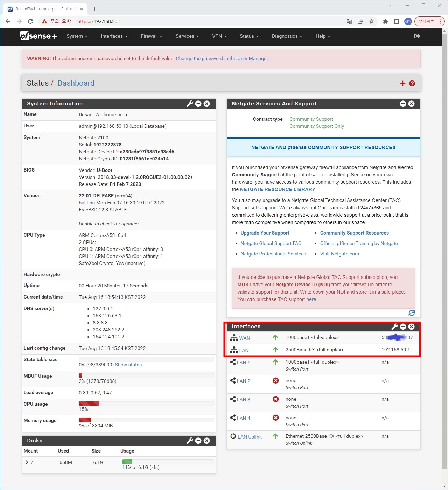The width and height of the screenshot is (448, 490).
Task: Open Disks widget wrench settings
Action: point(190,441)
